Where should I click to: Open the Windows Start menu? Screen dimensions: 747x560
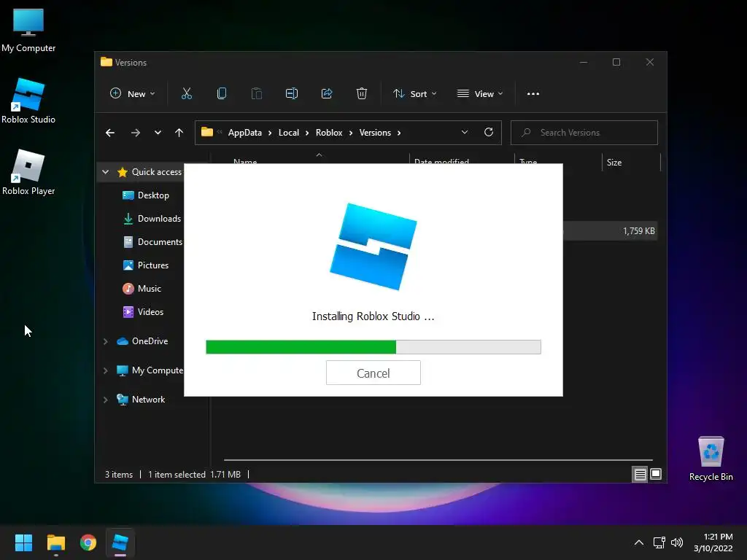[23, 542]
